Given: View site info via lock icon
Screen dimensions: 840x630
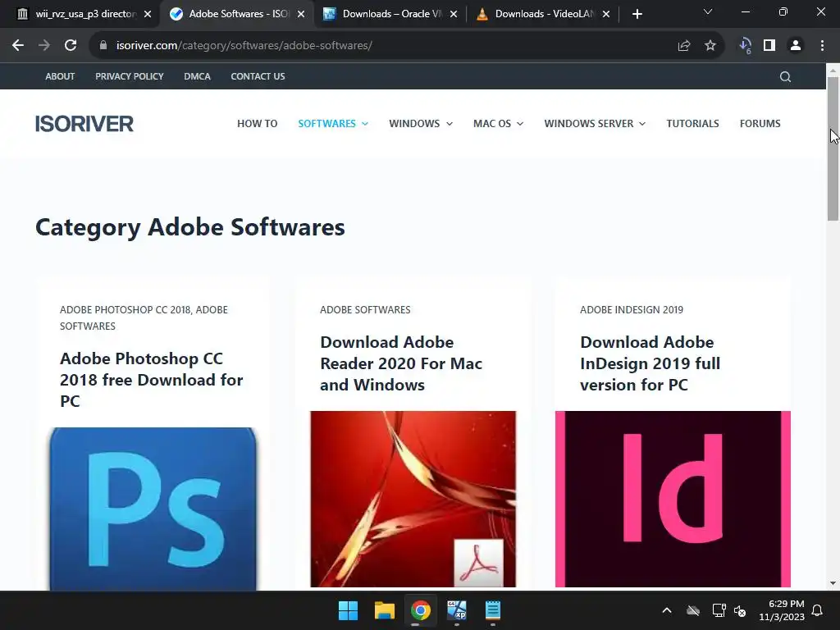Looking at the screenshot, I should (x=103, y=46).
